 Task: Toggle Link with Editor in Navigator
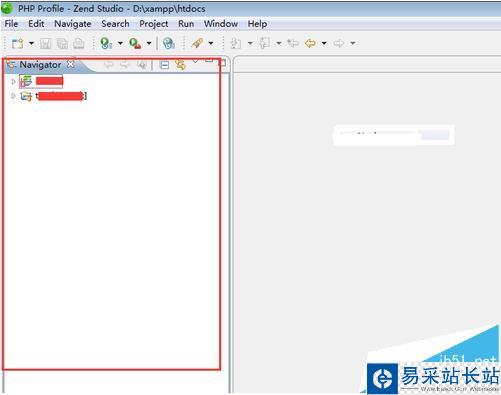180,65
